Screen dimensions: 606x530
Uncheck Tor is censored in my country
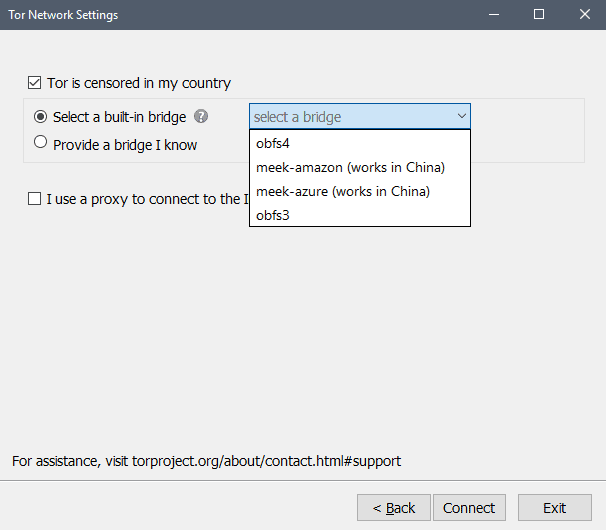coord(34,83)
